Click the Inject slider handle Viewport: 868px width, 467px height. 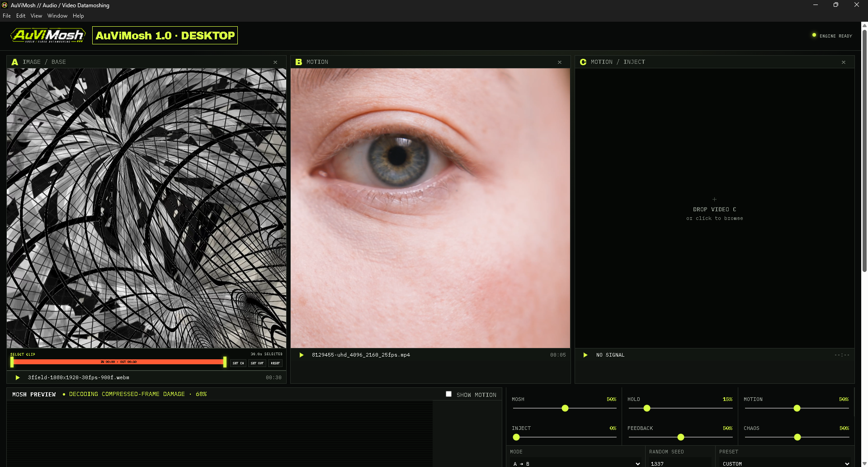tap(516, 437)
